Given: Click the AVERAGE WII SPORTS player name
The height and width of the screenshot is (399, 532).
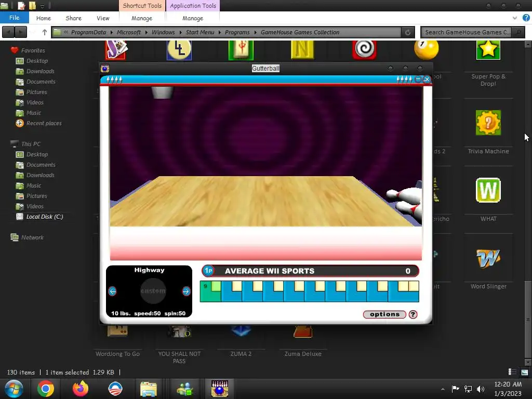Looking at the screenshot, I should [270, 271].
